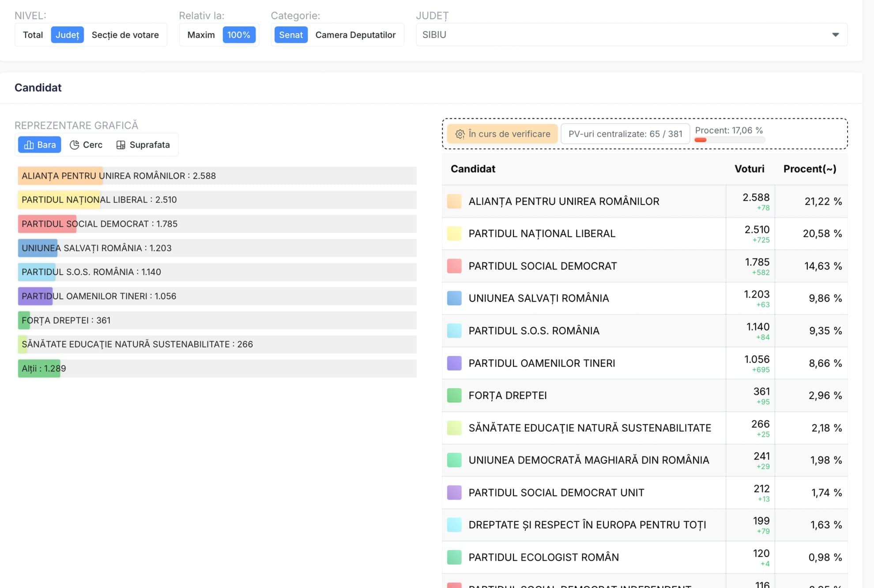Screen dimensions: 874x588
Task: Click the FORȚA DREPTEI : 361 bar
Action: pos(217,320)
